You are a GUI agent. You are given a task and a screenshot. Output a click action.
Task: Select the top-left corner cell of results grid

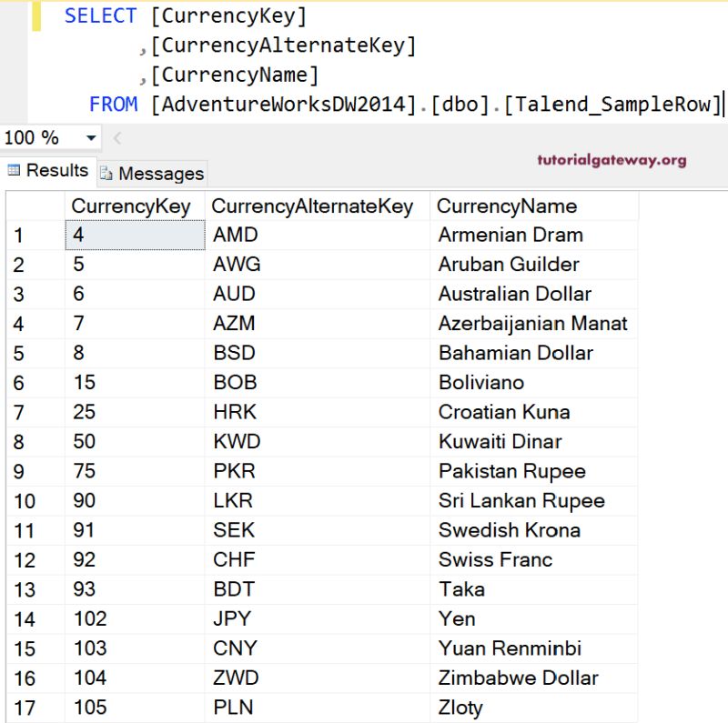coord(36,206)
